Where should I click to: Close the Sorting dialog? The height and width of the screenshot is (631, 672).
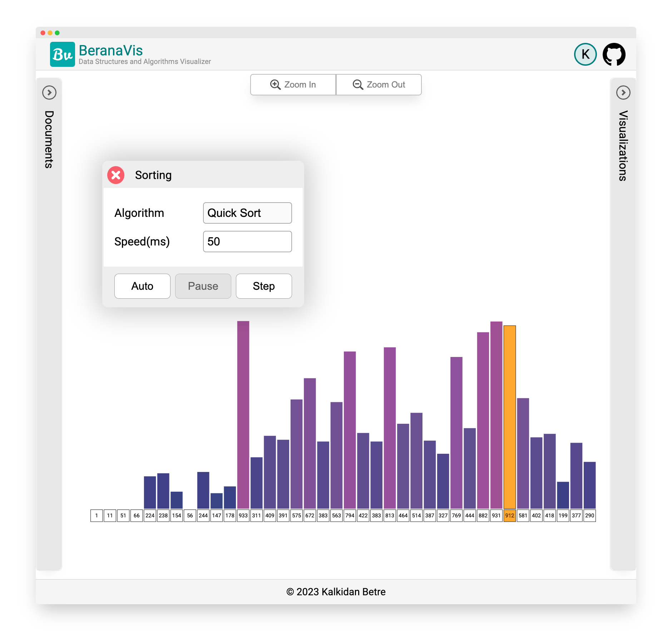(x=116, y=175)
